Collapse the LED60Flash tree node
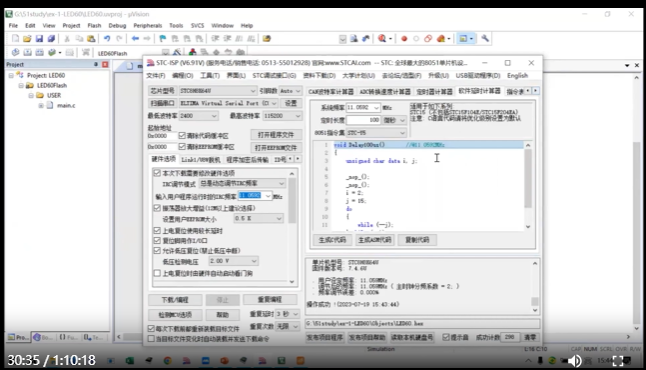646x370 pixels. click(21, 86)
